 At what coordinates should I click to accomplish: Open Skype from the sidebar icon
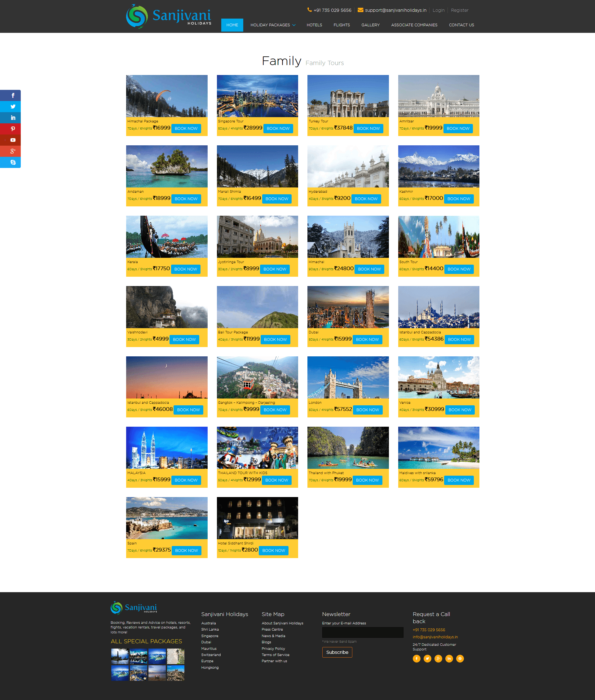(x=13, y=162)
